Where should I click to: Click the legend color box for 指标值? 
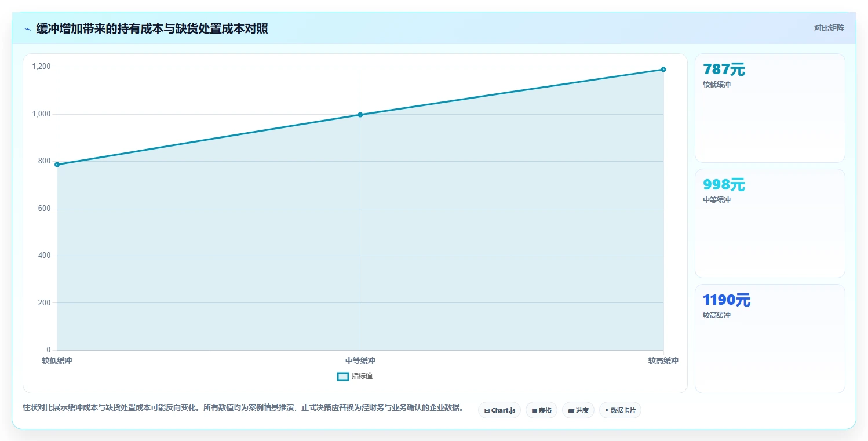point(343,377)
